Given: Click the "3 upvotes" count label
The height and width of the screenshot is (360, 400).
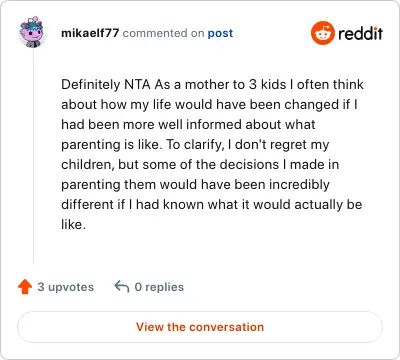Looking at the screenshot, I should point(66,287).
